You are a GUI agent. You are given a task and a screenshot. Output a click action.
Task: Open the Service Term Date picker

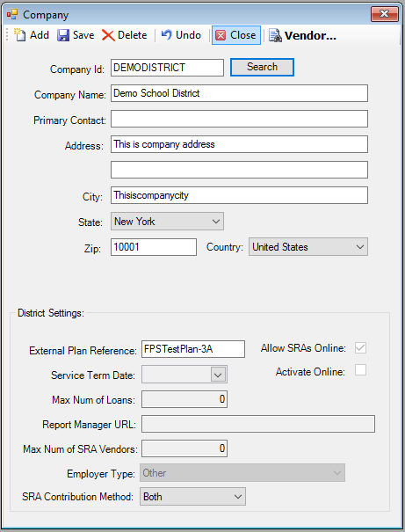[x=218, y=375]
